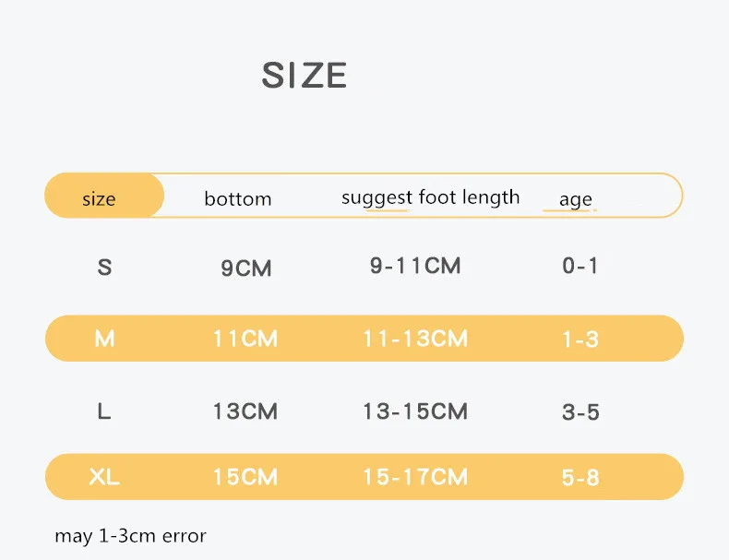Click 'may 1-3cm error' note

click(130, 535)
